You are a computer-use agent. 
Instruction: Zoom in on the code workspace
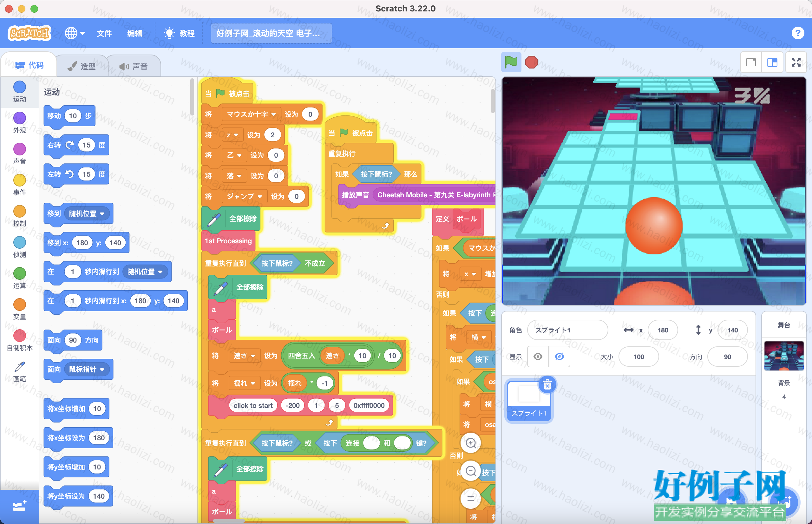(x=470, y=443)
